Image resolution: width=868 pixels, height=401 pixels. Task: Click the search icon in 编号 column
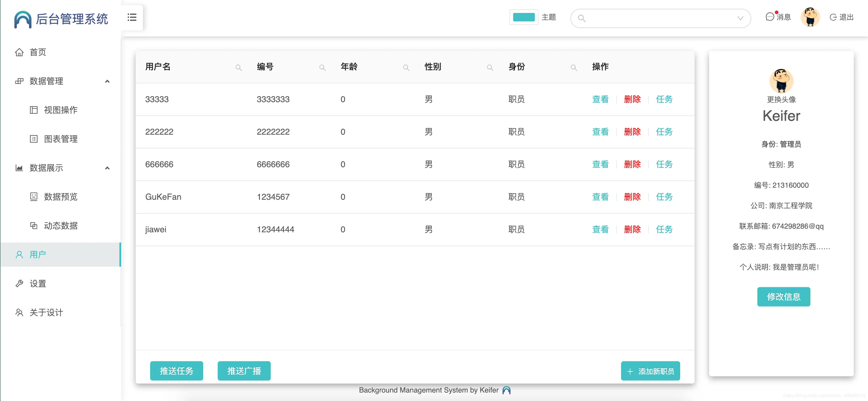point(322,68)
